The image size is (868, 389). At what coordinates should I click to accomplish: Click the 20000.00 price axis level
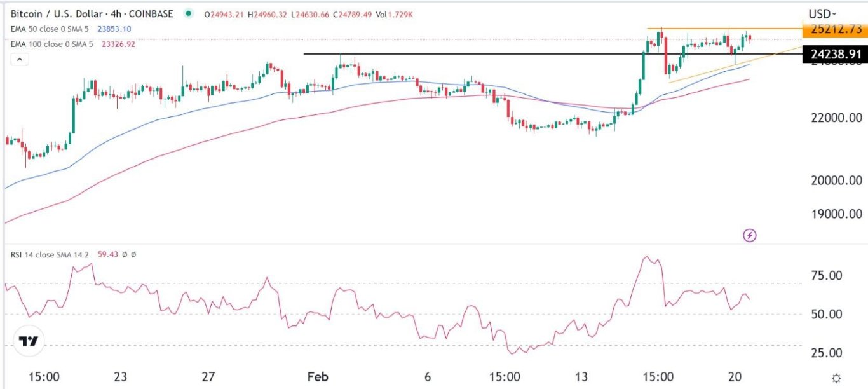click(x=837, y=181)
